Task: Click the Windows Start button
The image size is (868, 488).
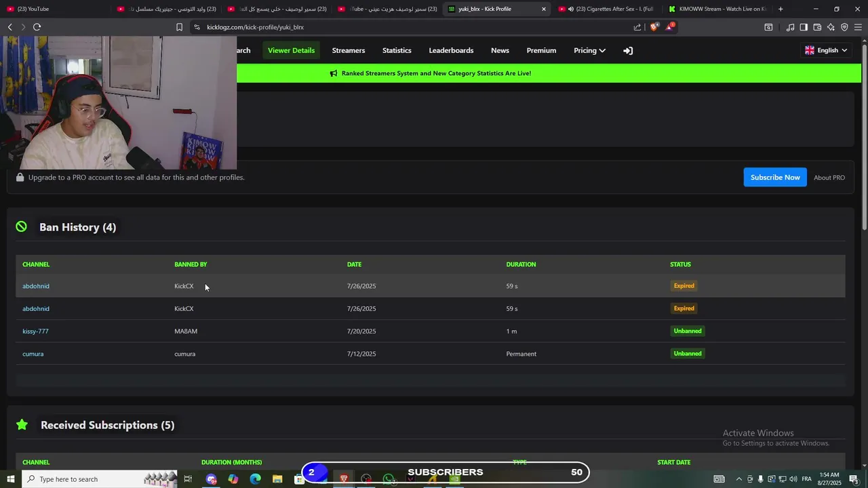Action: 10,479
